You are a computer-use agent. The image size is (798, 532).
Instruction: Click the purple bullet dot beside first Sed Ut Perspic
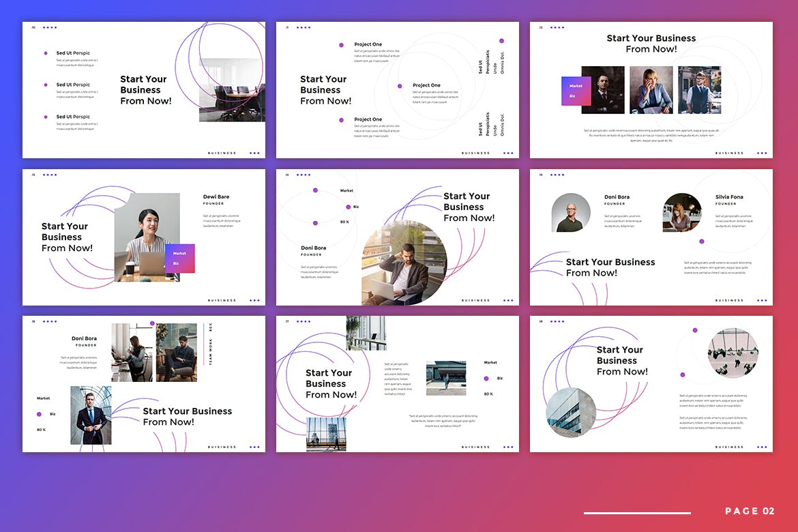[x=46, y=53]
